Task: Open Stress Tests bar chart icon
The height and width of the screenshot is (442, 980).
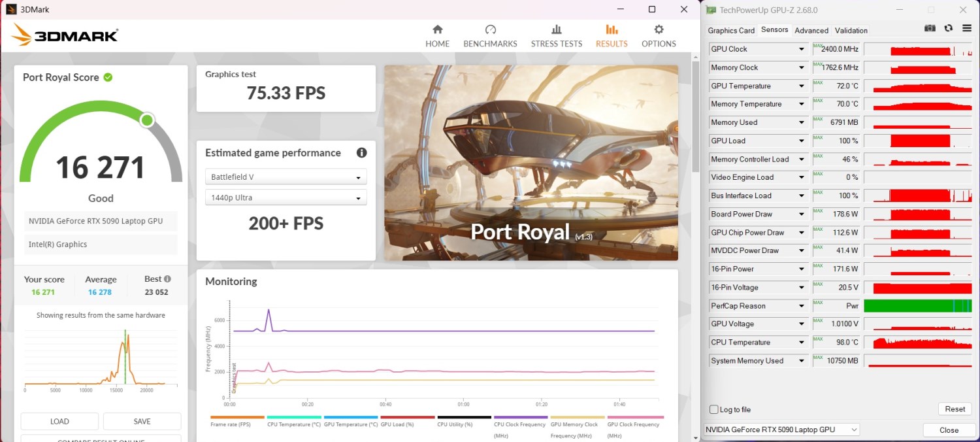Action: [556, 29]
